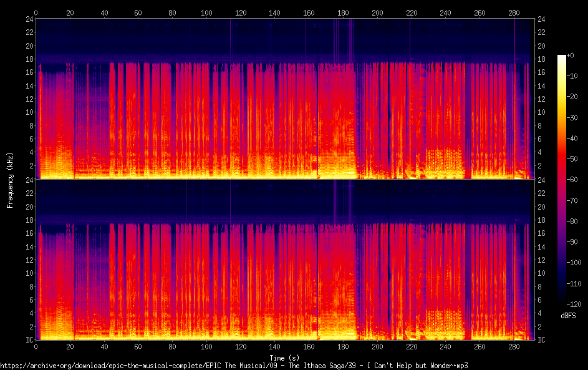Select the 140 tick on the bottom time axis
The width and height of the screenshot is (588, 370).
[x=275, y=348]
